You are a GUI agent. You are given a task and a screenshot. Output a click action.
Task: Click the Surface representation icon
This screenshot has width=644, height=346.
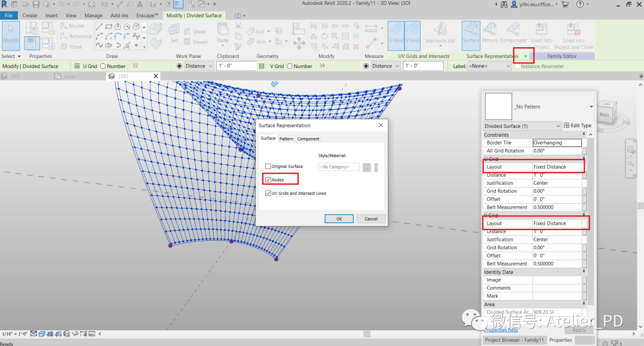[x=471, y=33]
